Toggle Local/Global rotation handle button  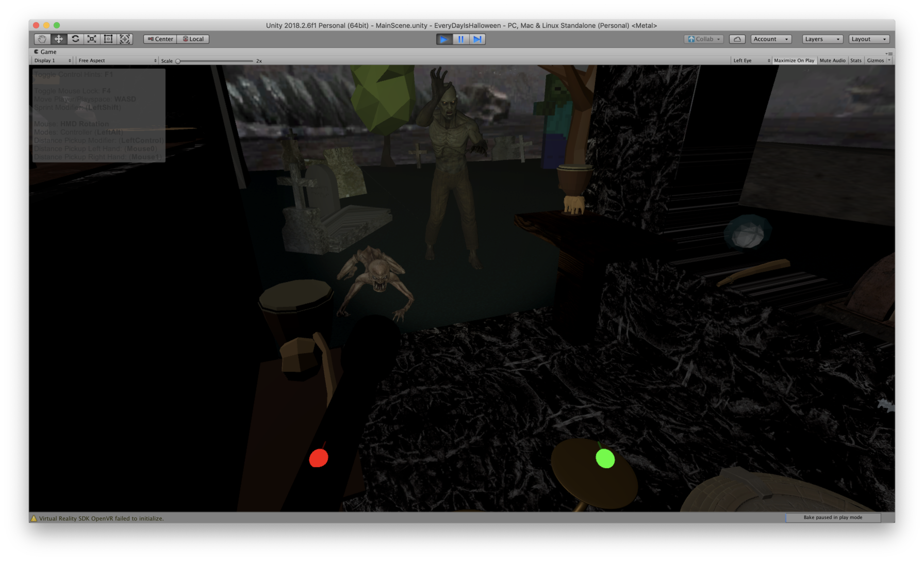point(193,39)
